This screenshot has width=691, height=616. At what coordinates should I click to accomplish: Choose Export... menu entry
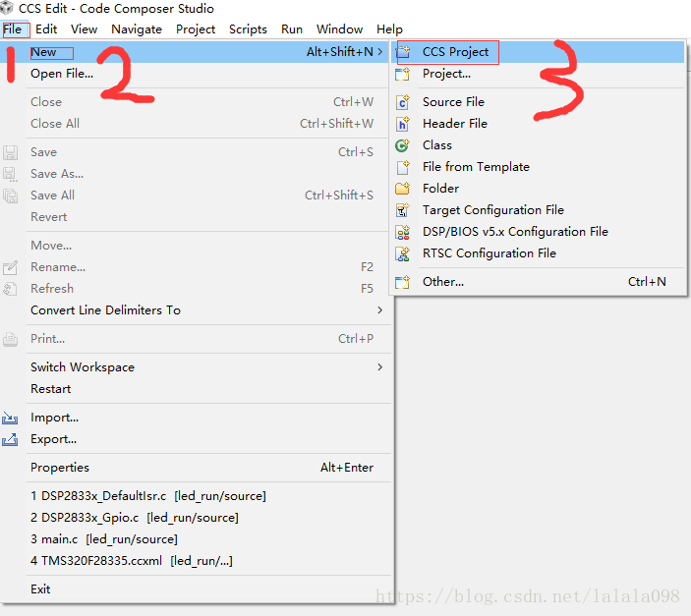(x=194, y=439)
